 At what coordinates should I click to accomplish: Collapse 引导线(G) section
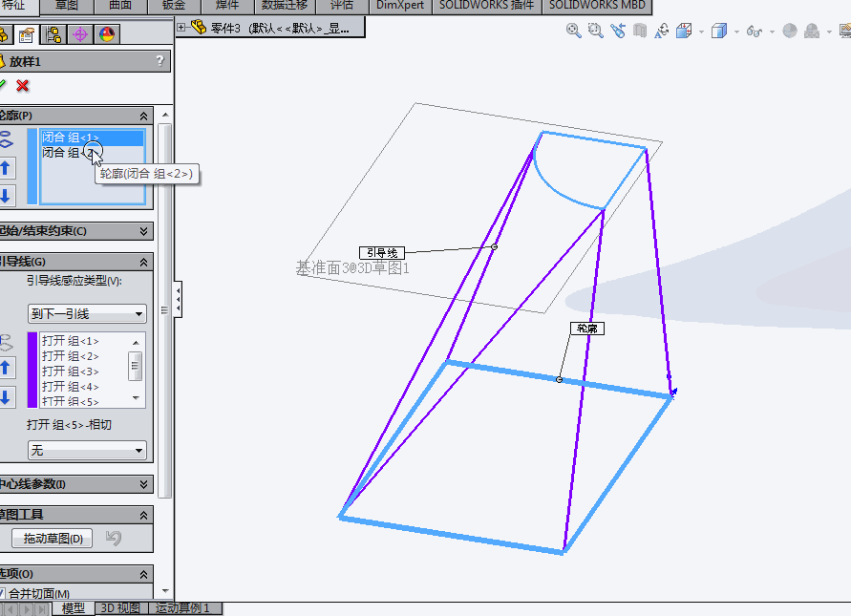[x=143, y=262]
